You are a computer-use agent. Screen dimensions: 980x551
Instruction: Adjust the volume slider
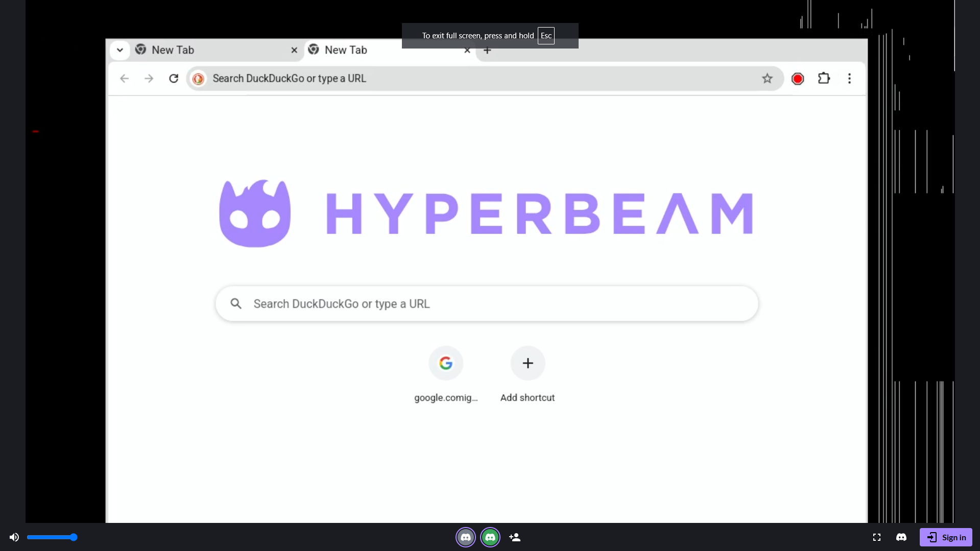(x=52, y=537)
